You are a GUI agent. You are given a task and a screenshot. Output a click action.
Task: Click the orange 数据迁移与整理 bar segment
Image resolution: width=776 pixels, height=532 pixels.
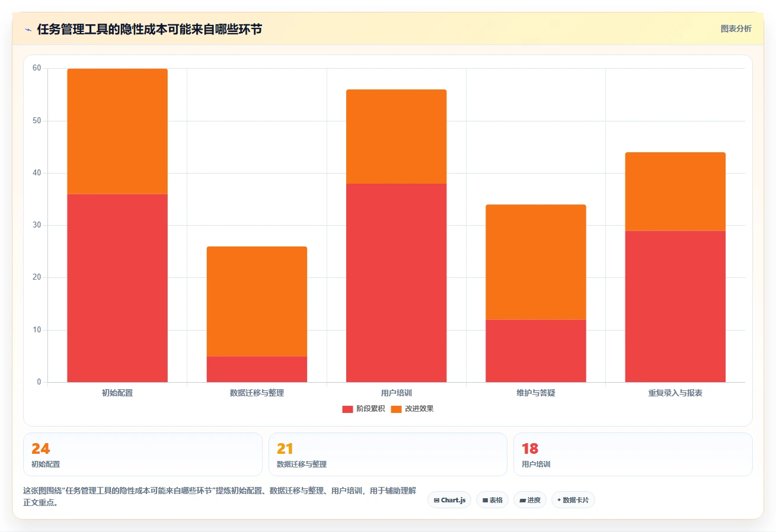tap(257, 302)
